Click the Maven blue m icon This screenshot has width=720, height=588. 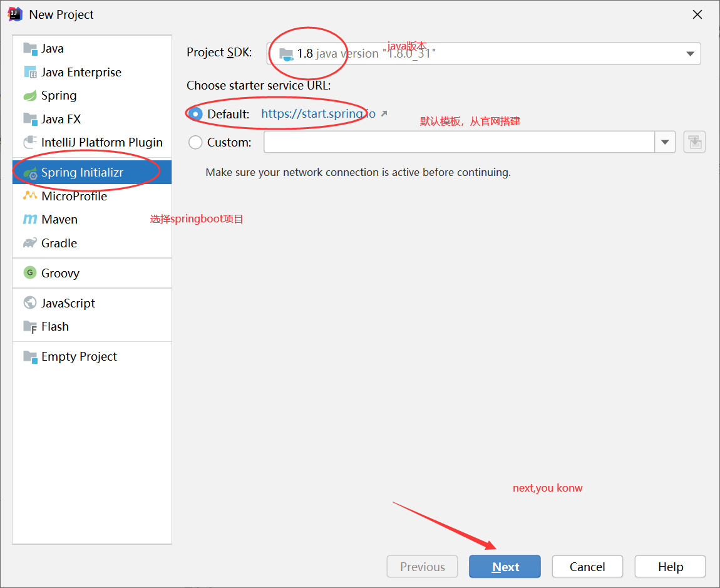click(x=30, y=220)
